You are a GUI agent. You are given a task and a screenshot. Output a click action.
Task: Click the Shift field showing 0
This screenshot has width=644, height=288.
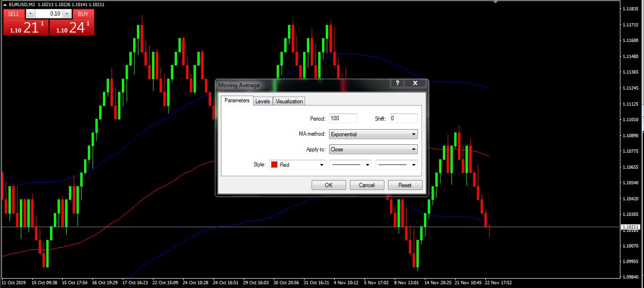[x=403, y=118]
